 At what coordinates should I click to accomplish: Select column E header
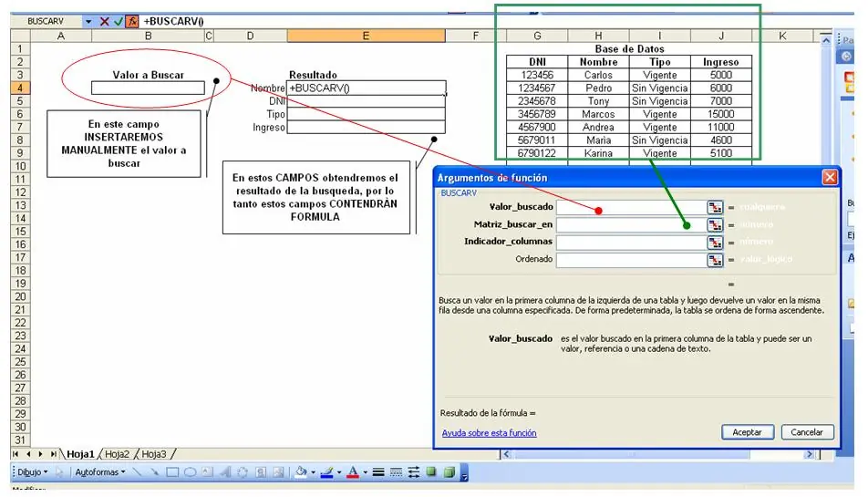tap(366, 36)
